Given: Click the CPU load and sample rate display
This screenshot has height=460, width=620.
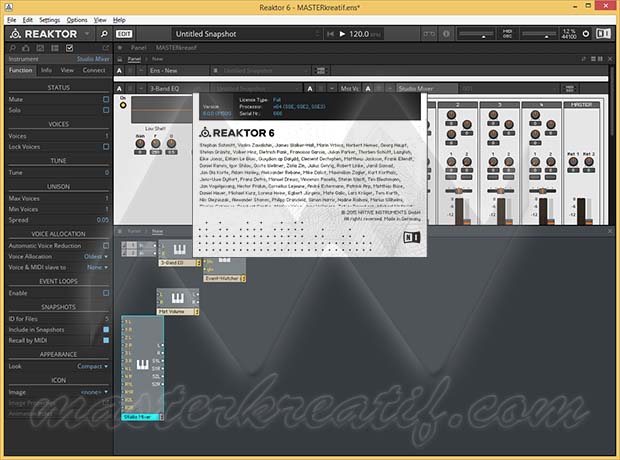Looking at the screenshot, I should (569, 34).
